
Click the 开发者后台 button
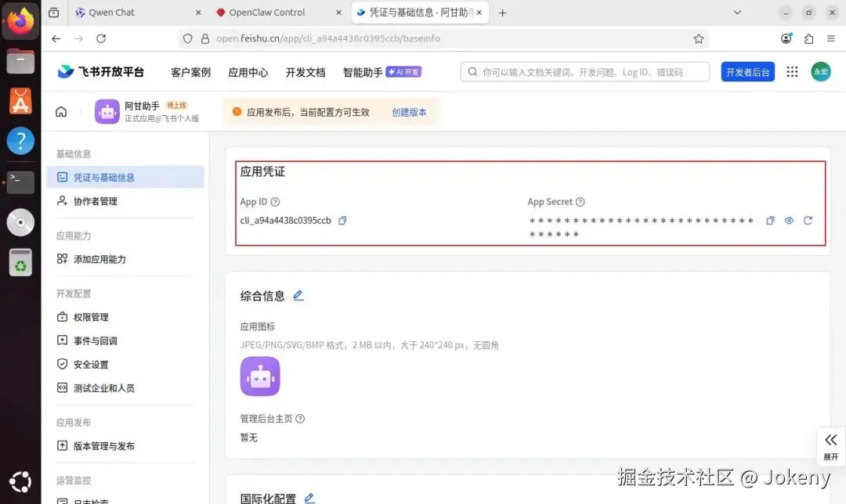tap(748, 72)
